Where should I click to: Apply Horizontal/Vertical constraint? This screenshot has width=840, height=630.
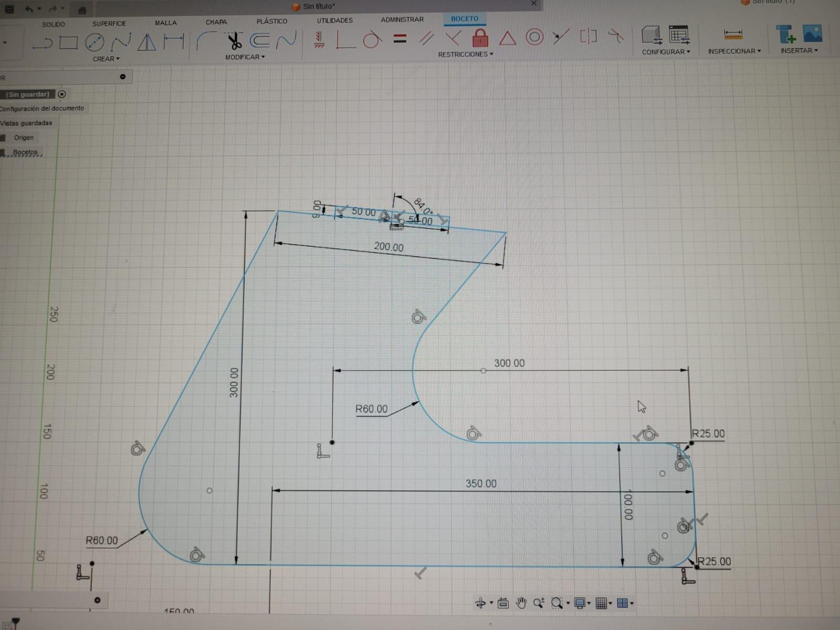(319, 39)
